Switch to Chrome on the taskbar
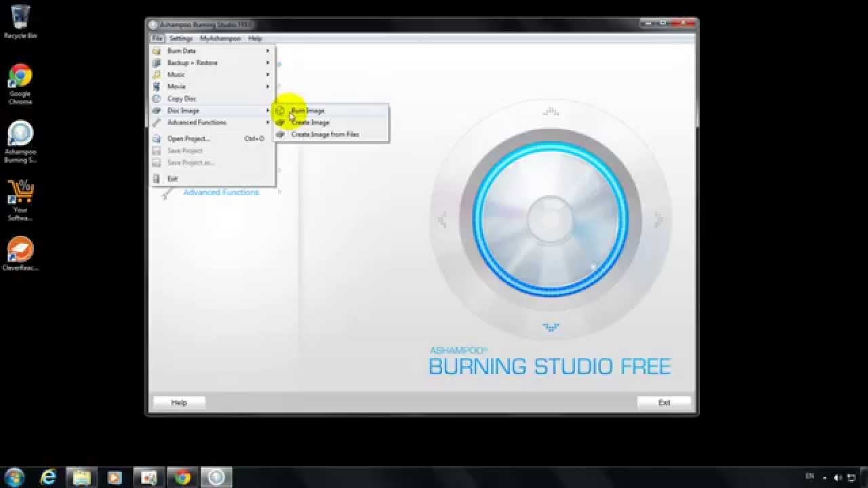Viewport: 868px width, 488px height. pyautogui.click(x=182, y=477)
